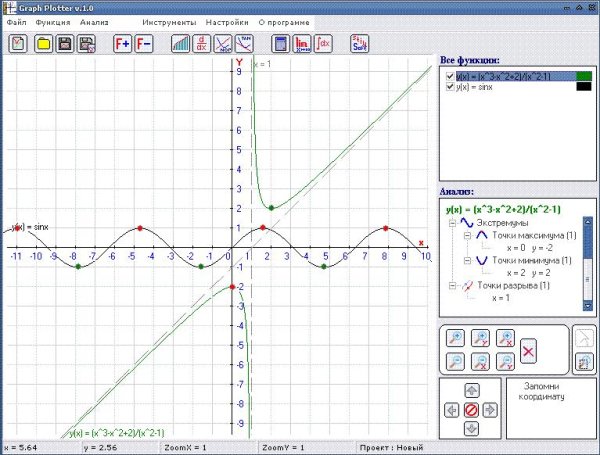The width and height of the screenshot is (600, 455).
Task: Click the Soft logo toolbar icon
Action: click(360, 44)
